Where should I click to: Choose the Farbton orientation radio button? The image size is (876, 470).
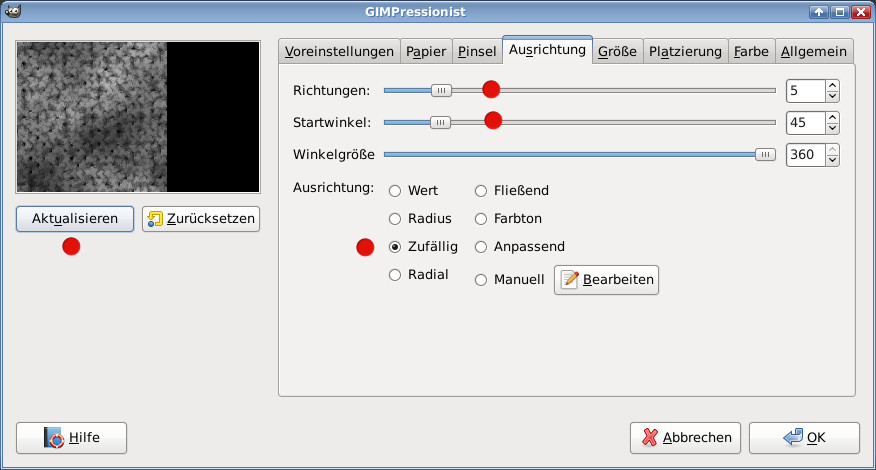click(481, 219)
